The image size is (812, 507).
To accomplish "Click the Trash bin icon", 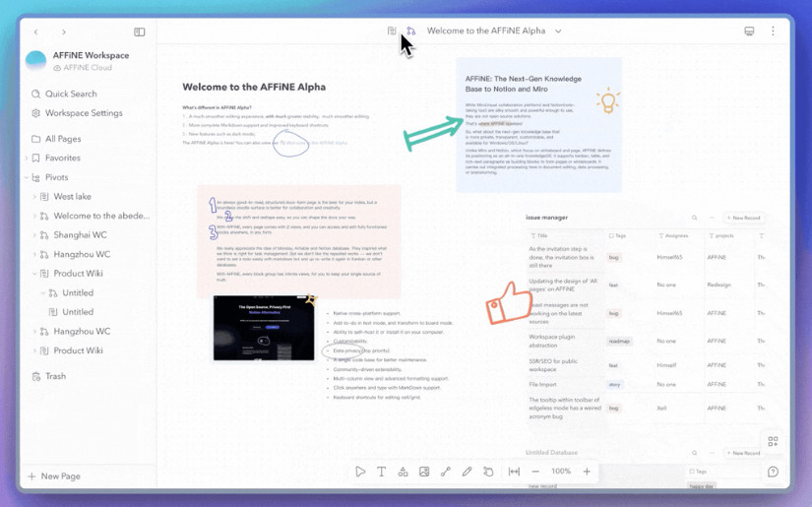I will pos(36,376).
